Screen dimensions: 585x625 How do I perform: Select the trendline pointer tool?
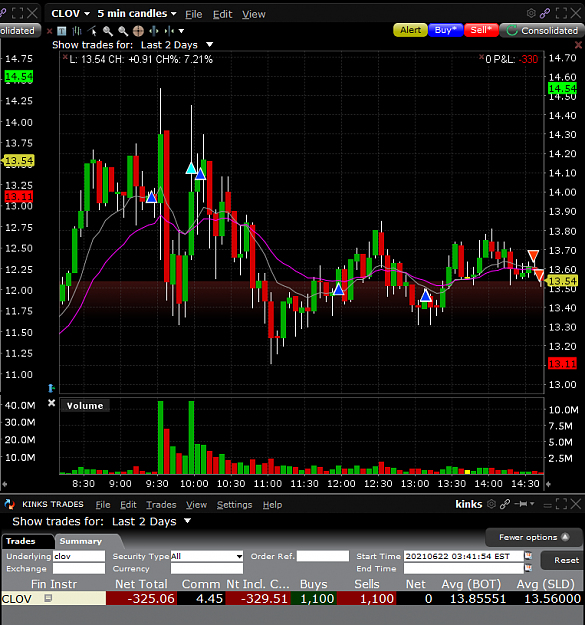pos(92,31)
